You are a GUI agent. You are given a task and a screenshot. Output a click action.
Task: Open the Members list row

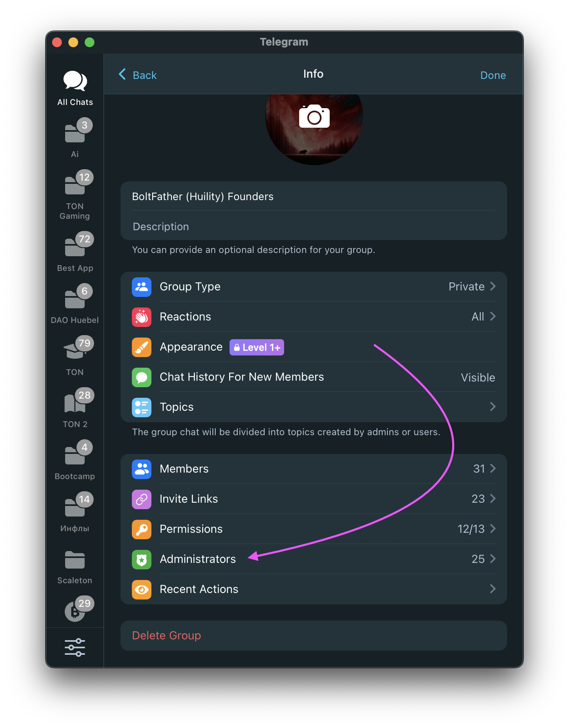[x=313, y=469]
